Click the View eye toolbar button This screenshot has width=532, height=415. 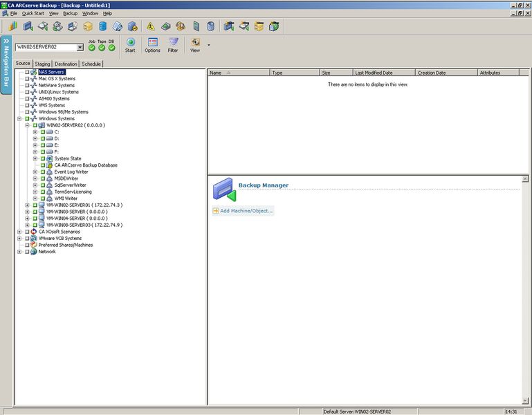point(195,46)
